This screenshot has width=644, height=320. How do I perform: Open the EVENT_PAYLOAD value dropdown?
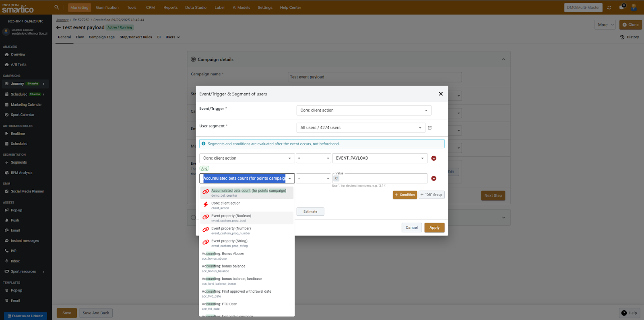pos(380,158)
